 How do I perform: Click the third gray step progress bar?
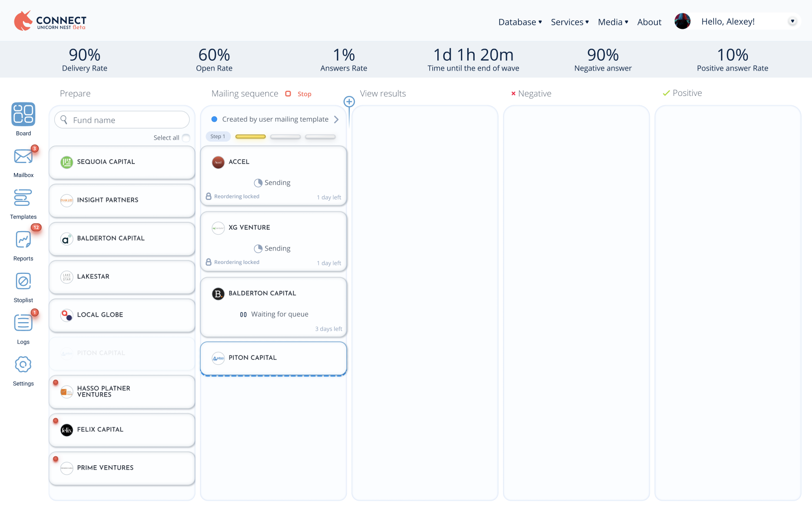tap(320, 137)
